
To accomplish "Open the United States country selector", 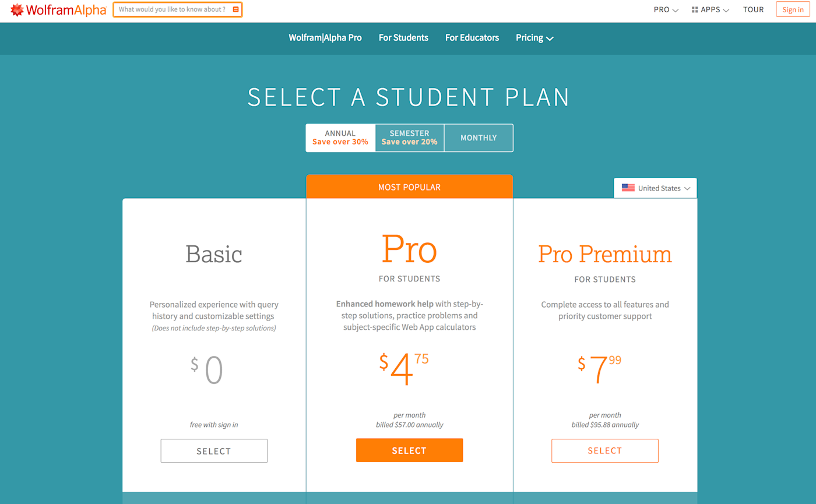I will [x=655, y=188].
